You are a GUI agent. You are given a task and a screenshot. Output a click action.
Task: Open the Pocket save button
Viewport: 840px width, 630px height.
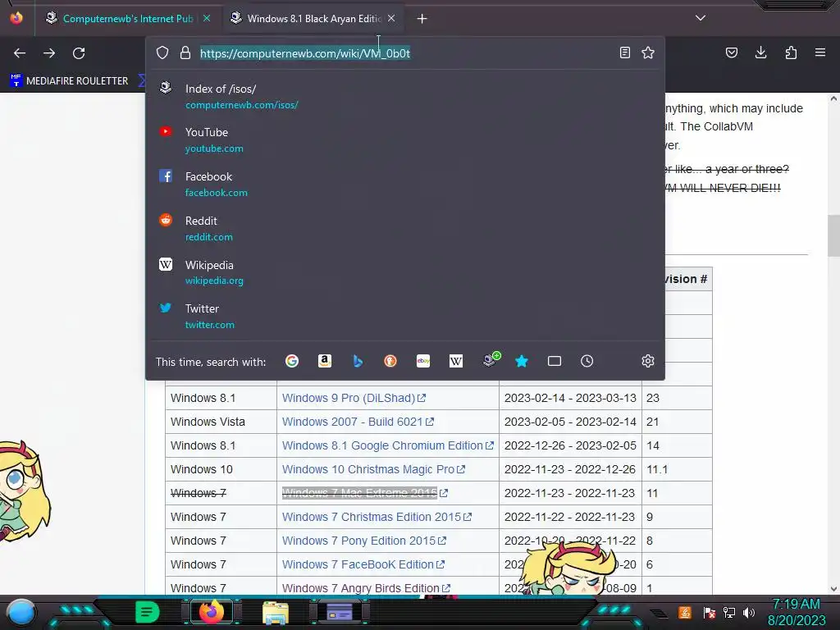pos(732,52)
